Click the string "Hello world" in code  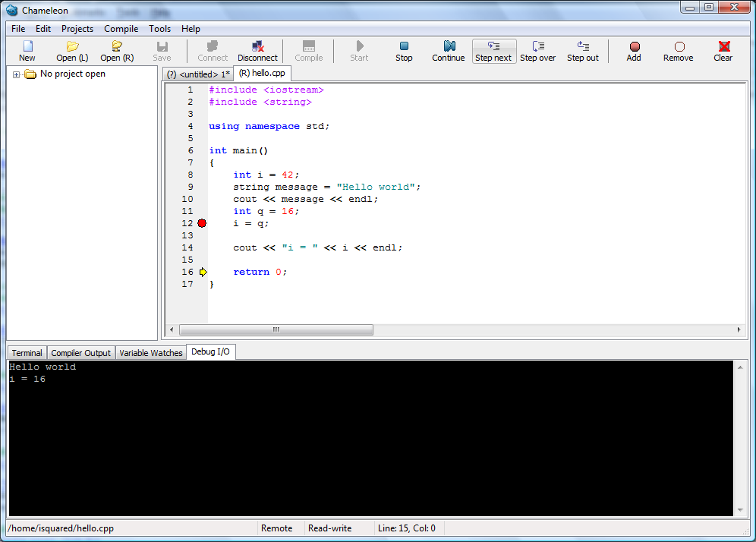point(376,187)
